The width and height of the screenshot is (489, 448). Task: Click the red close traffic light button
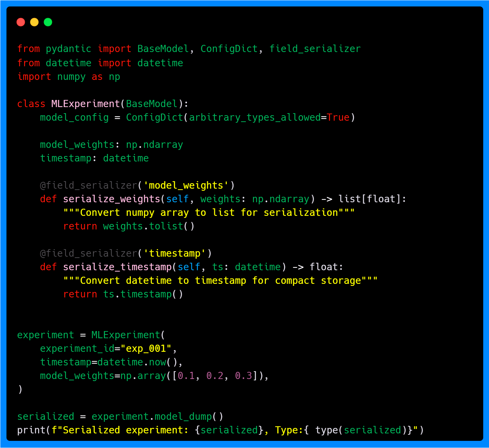tap(21, 22)
